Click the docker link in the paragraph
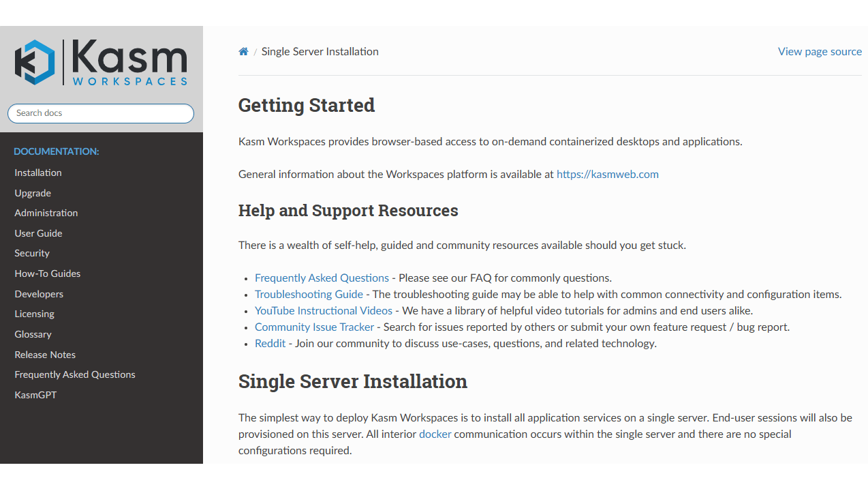This screenshot has width=868, height=489. 435,434
